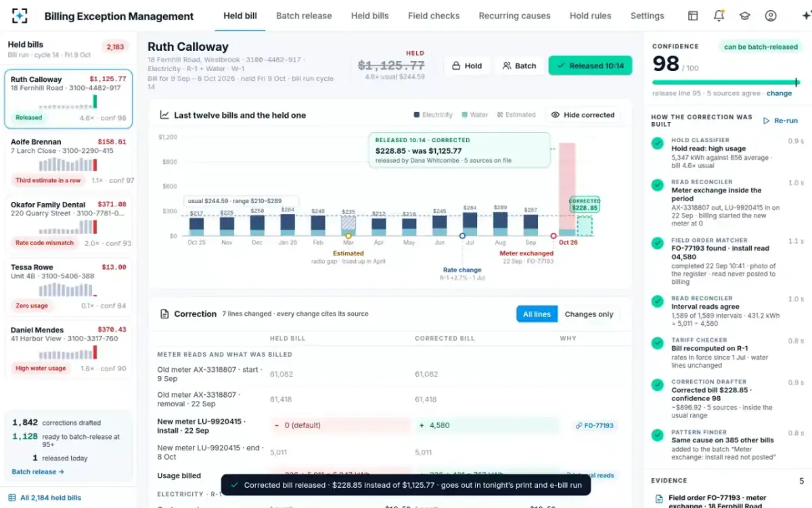Open the Recurring causes tab
Screen dimensions: 812x508
point(514,16)
